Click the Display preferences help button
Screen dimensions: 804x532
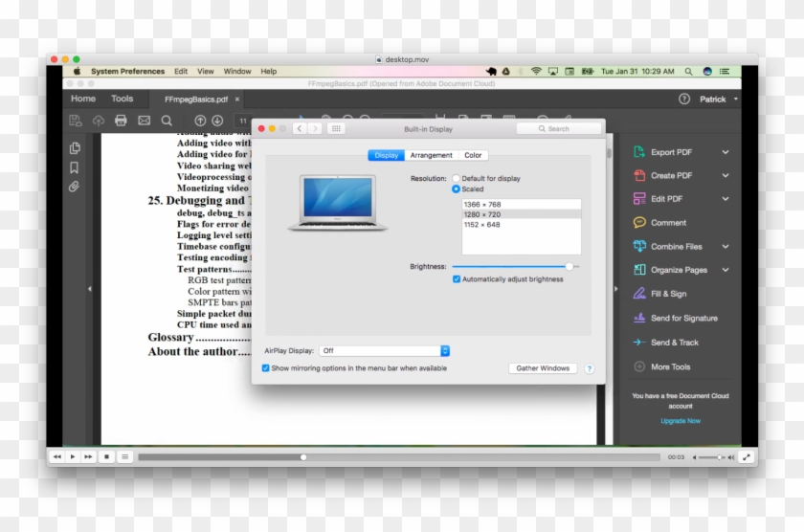(x=590, y=368)
